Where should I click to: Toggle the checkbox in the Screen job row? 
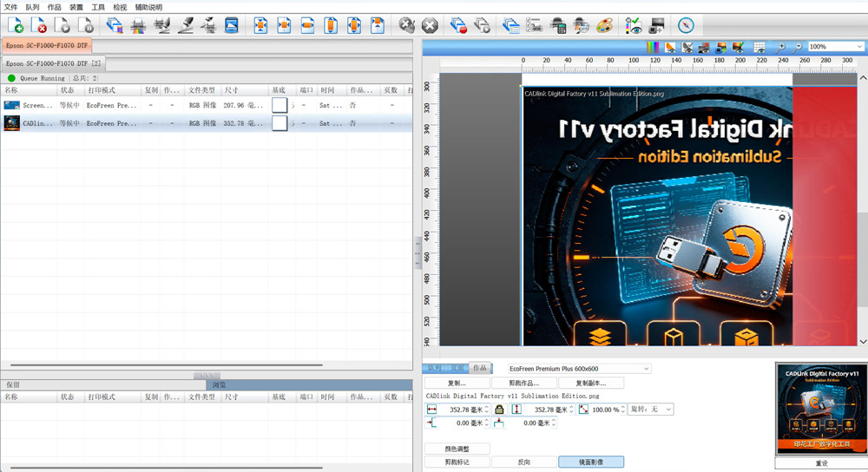click(279, 105)
